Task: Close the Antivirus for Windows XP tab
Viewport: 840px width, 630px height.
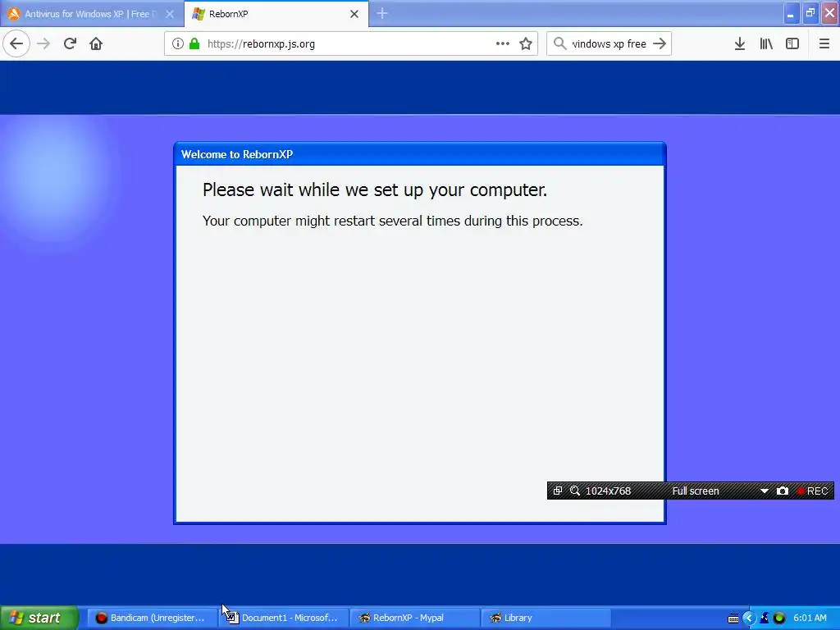Action: 170,14
